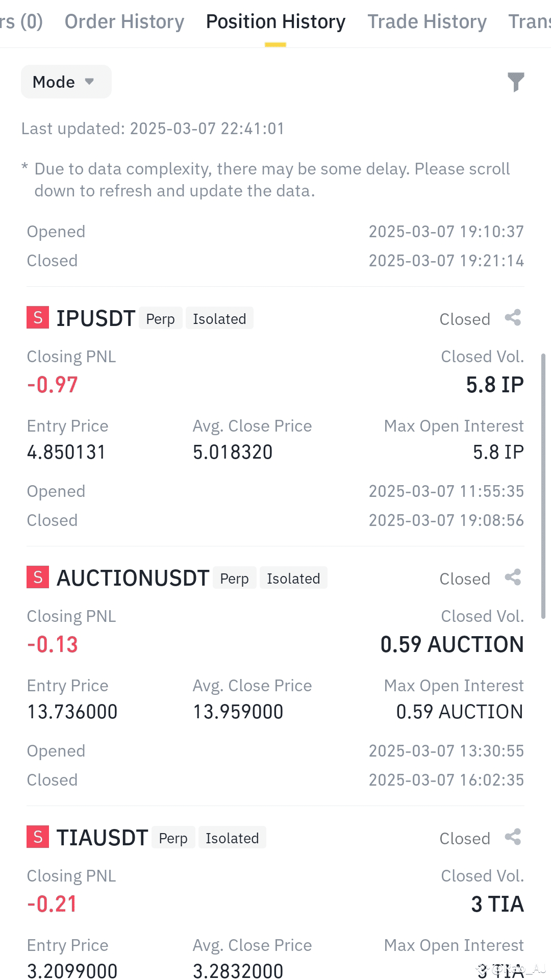This screenshot has width=551, height=980.
Task: Open the partially visible Transaction tab
Action: tap(530, 22)
